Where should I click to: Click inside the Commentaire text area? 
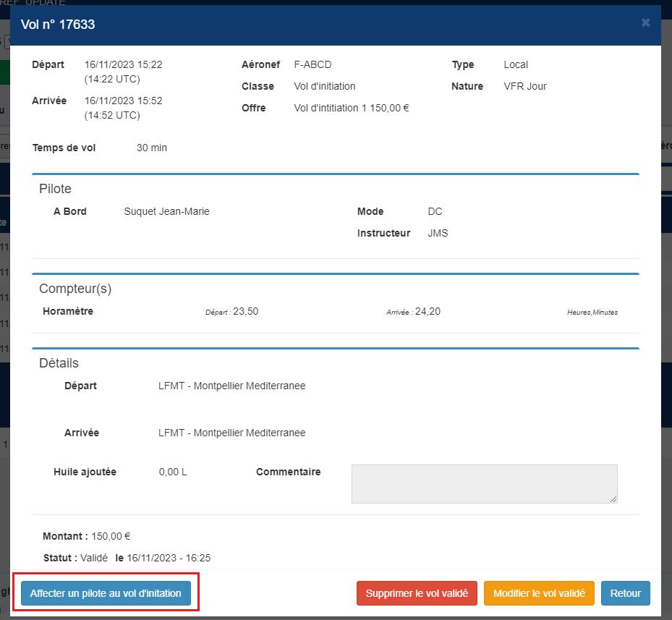tap(484, 484)
